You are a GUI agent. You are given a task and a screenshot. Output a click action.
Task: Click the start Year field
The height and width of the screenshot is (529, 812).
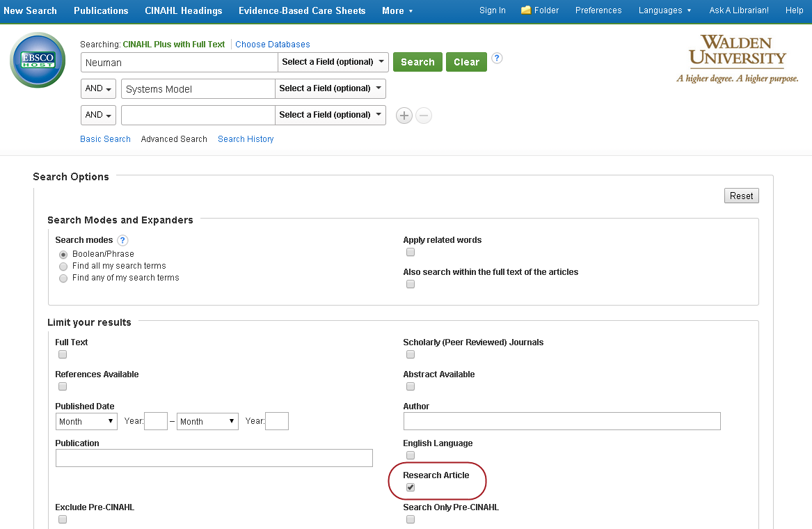tap(156, 421)
